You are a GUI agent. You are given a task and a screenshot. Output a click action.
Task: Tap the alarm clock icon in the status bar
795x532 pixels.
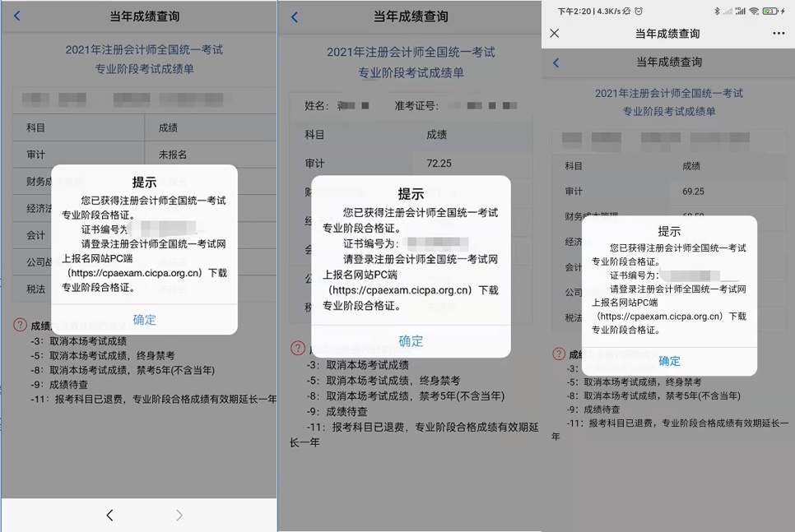[640, 11]
